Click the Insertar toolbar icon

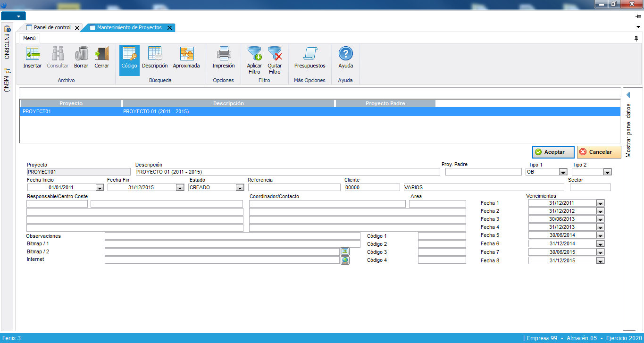tap(32, 54)
